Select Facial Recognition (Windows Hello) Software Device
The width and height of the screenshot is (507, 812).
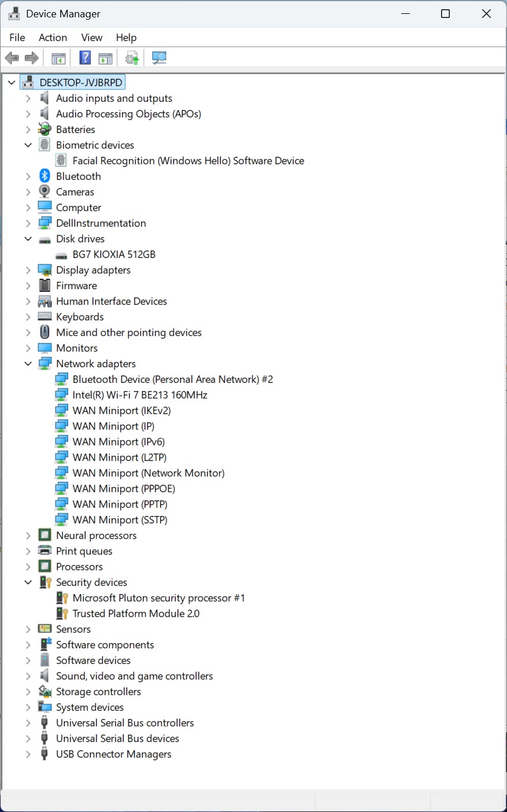(x=188, y=161)
